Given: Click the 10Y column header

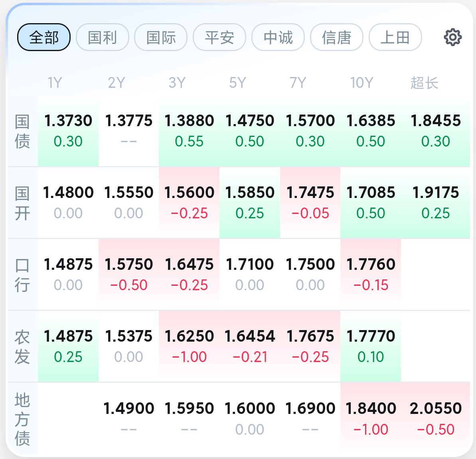Looking at the screenshot, I should pos(361,83).
